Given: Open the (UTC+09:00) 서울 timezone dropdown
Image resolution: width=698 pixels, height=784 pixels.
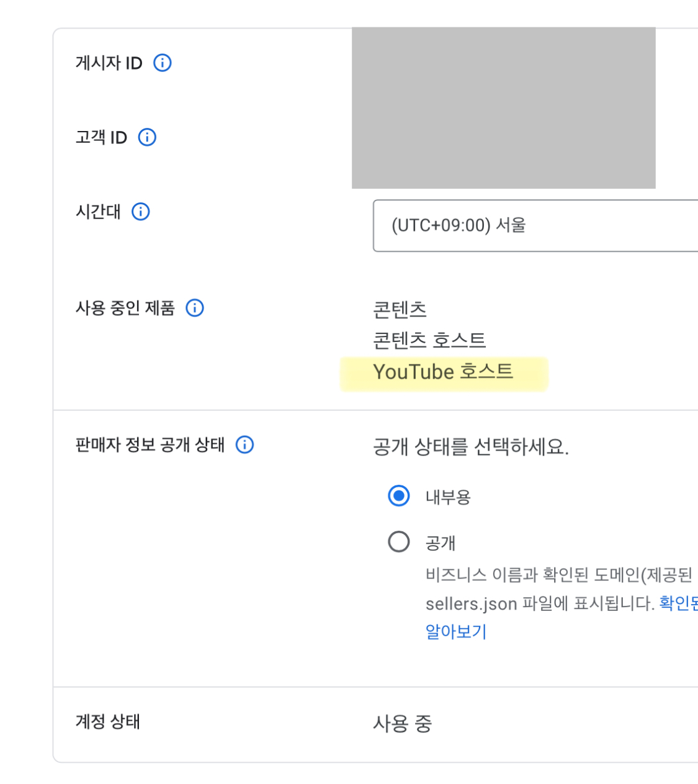Looking at the screenshot, I should 535,225.
